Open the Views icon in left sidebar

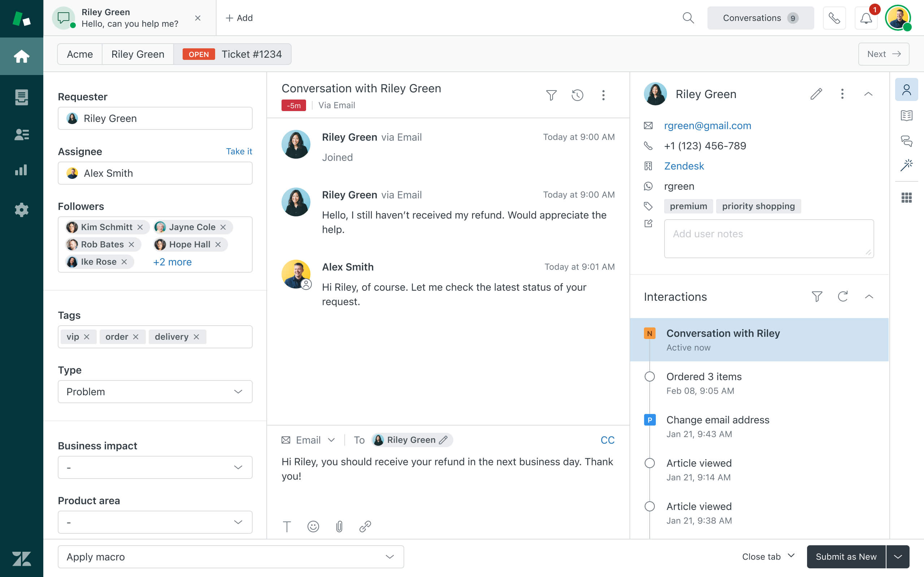21,97
